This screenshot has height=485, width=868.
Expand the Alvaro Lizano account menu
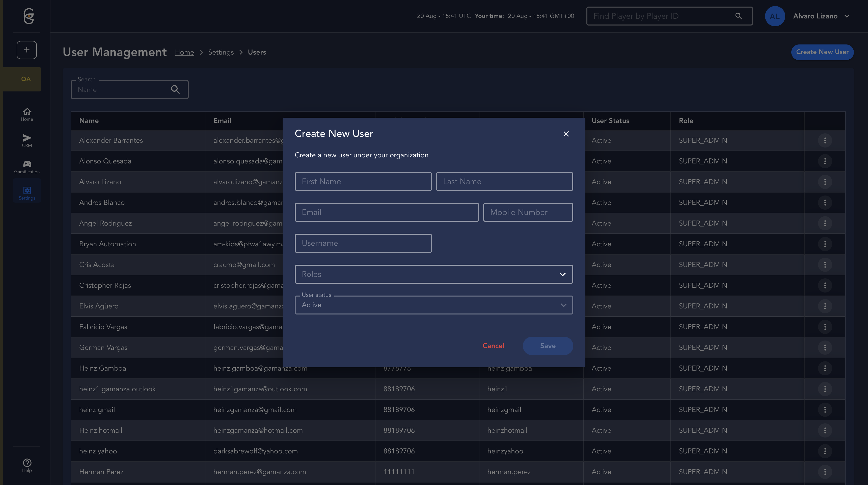(x=847, y=16)
